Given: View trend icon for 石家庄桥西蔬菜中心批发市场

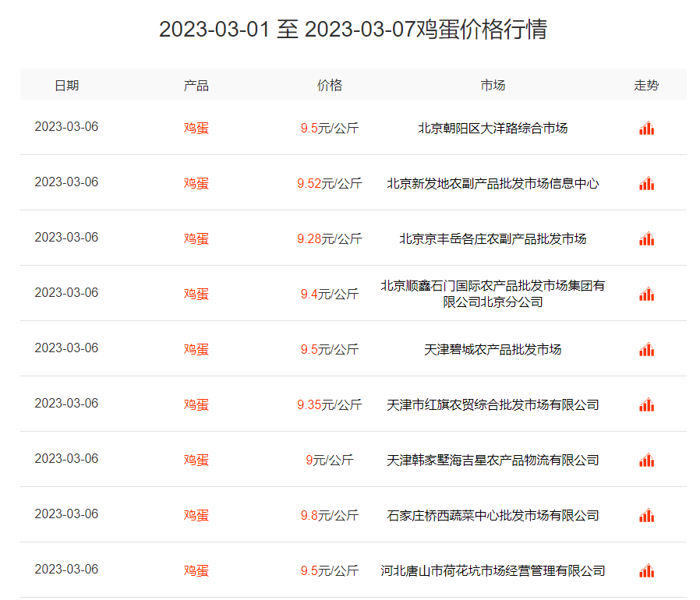Looking at the screenshot, I should [x=646, y=516].
